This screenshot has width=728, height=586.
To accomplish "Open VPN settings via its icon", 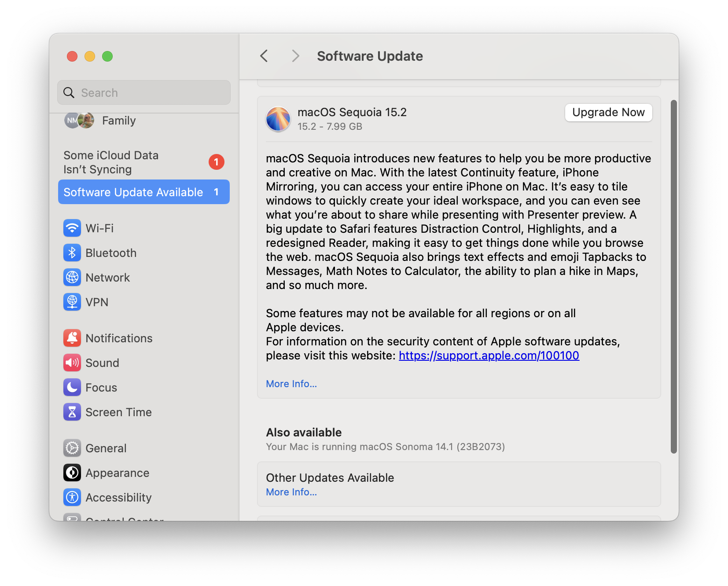I will click(x=72, y=302).
